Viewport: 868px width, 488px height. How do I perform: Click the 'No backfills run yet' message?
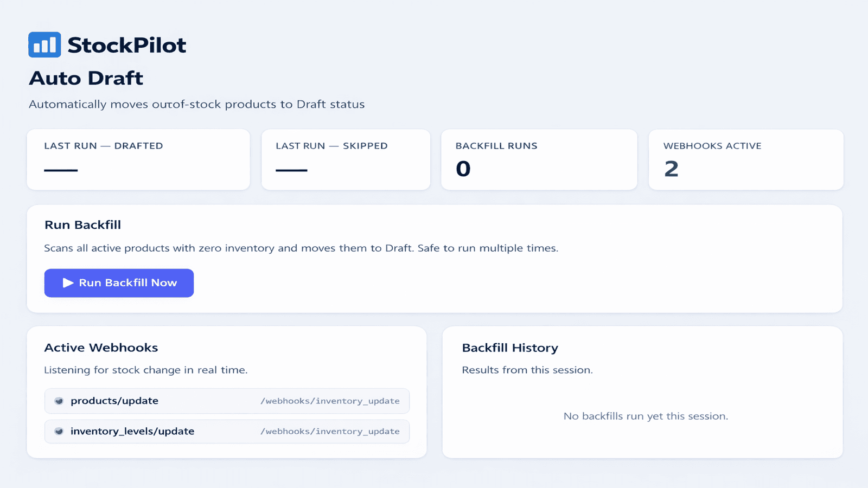coord(646,416)
